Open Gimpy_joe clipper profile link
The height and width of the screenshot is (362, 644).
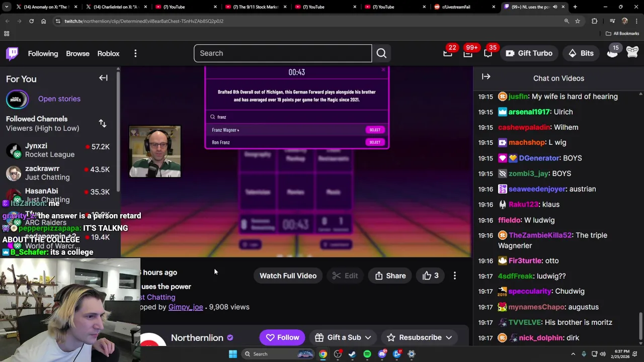[186, 307]
